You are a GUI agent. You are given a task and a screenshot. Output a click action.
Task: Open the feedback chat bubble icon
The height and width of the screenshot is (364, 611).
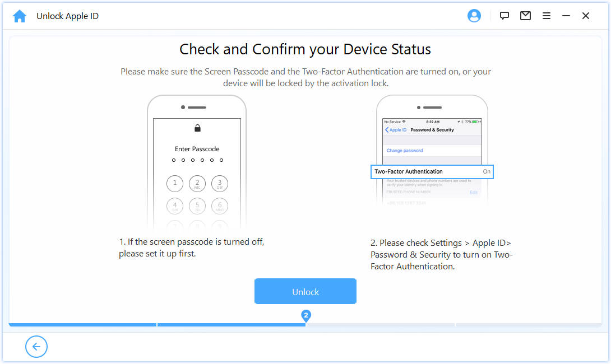point(504,16)
